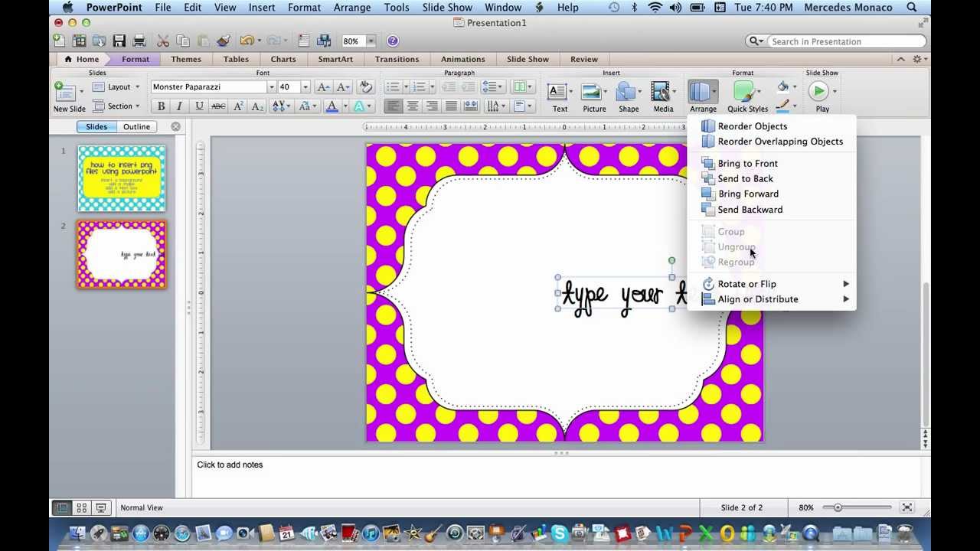Image resolution: width=980 pixels, height=551 pixels.
Task: Open the Transitions ribbon tab
Action: 397,59
